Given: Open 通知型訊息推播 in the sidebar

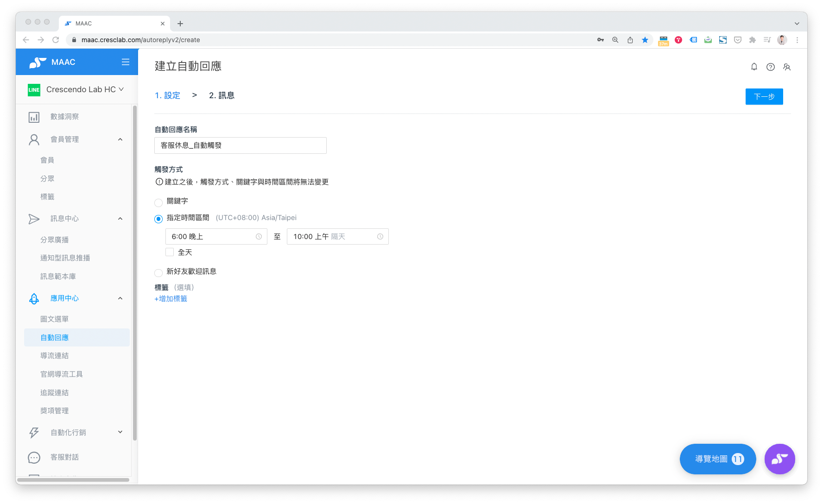Looking at the screenshot, I should click(x=65, y=258).
